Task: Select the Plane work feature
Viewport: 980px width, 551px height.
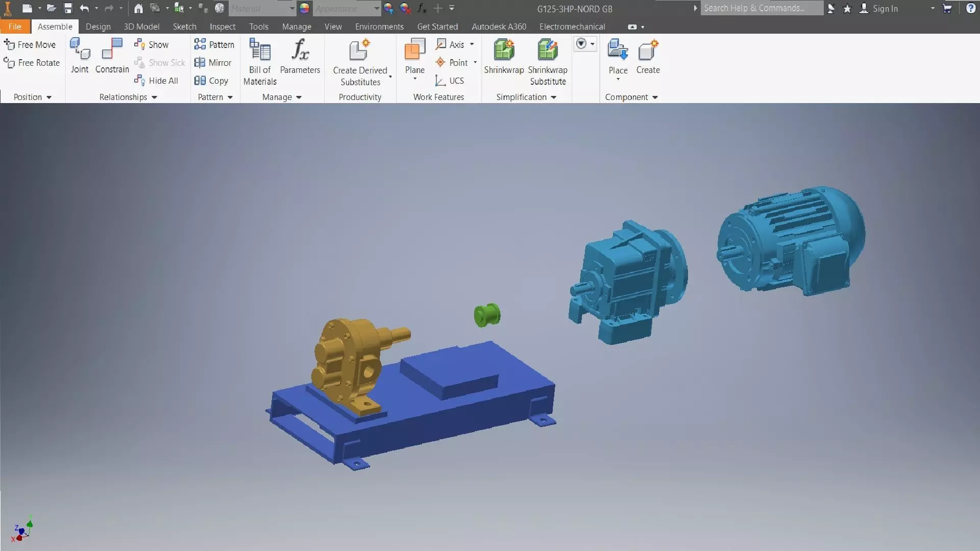Action: [414, 56]
